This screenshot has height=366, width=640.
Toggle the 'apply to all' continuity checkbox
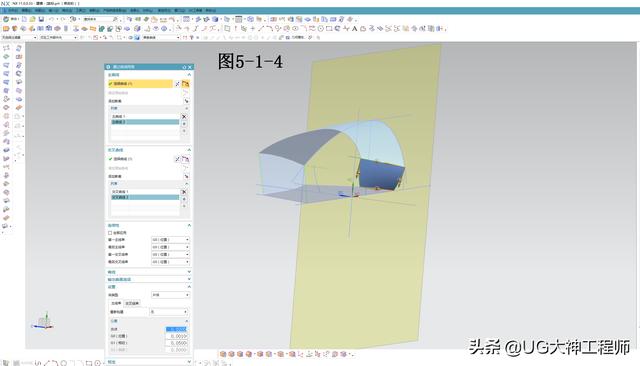pos(110,233)
